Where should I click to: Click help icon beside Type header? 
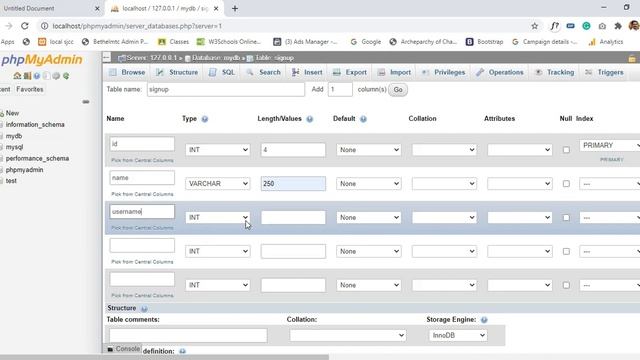point(204,119)
